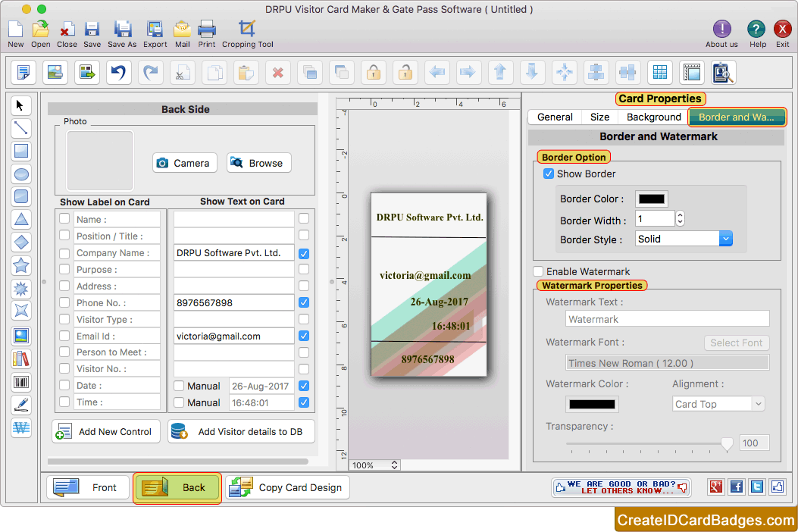Click the red Delete X icon
798x532 pixels.
[278, 72]
